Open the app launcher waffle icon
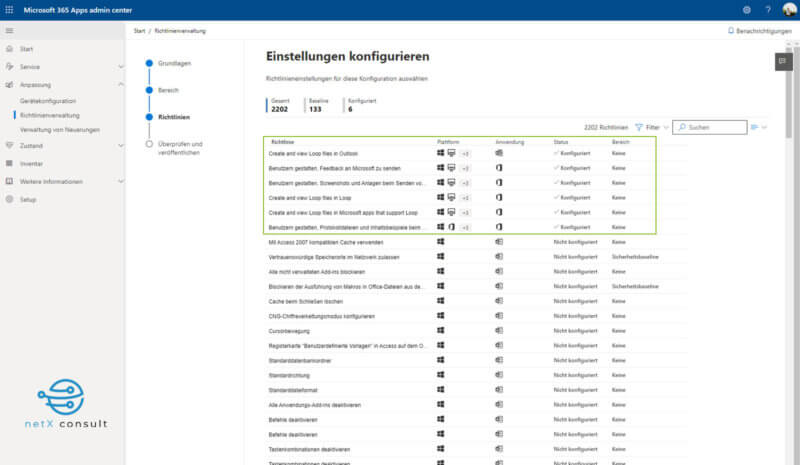The image size is (800, 465). (9, 9)
